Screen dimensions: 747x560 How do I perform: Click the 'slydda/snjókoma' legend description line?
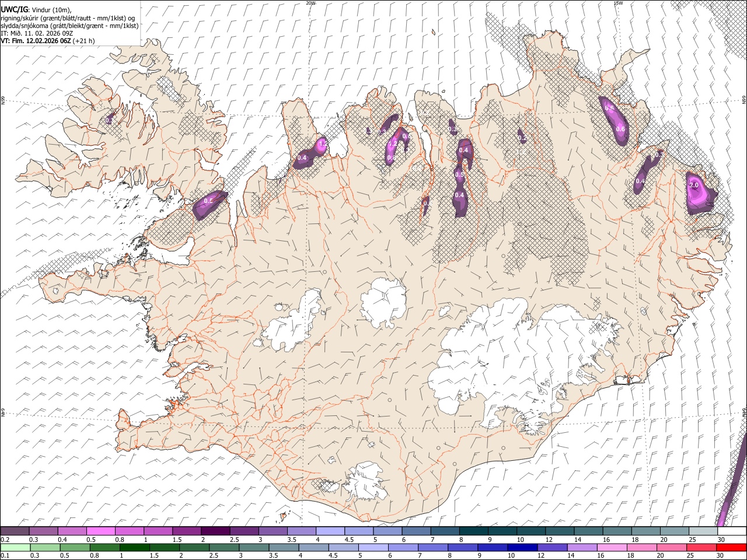tap(69, 26)
